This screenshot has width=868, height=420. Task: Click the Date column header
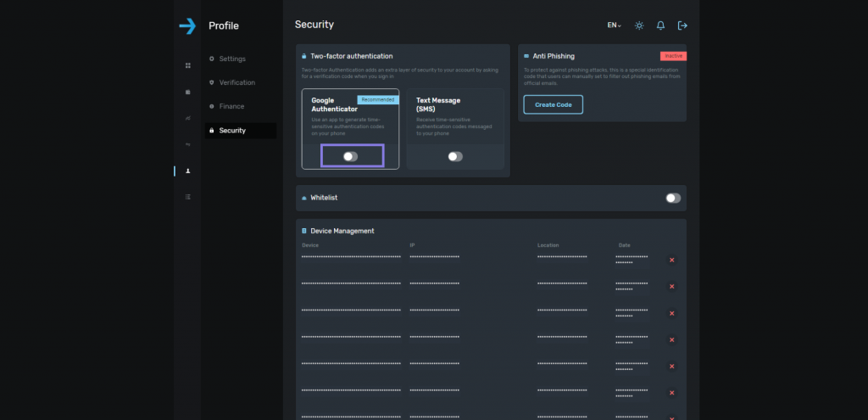(x=625, y=245)
